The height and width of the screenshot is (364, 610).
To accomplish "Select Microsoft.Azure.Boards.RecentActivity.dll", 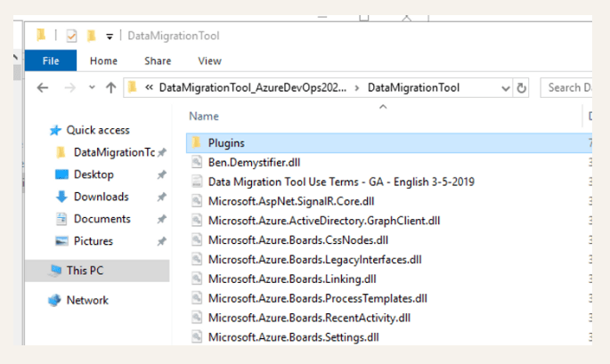I will (309, 318).
